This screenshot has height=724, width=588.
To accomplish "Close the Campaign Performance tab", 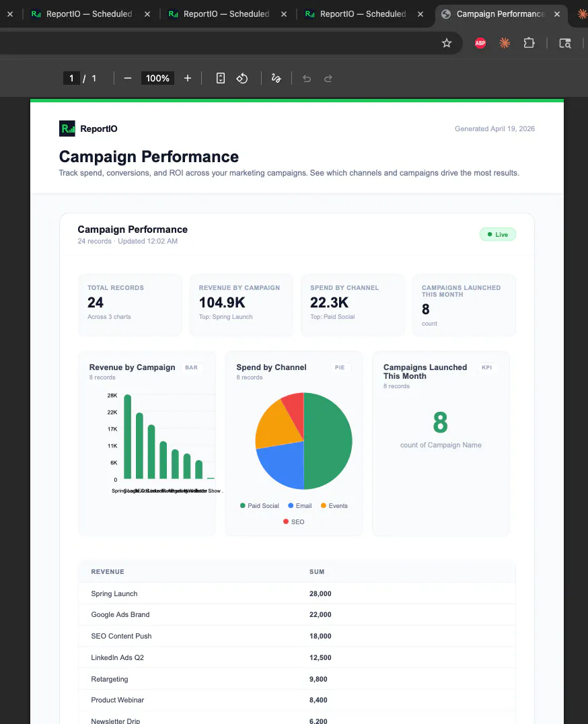I will pyautogui.click(x=557, y=14).
